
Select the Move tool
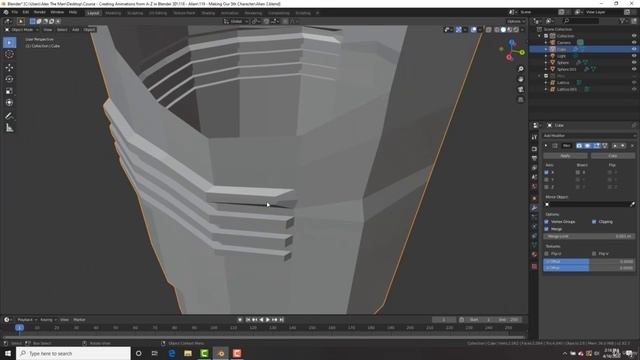(9, 67)
